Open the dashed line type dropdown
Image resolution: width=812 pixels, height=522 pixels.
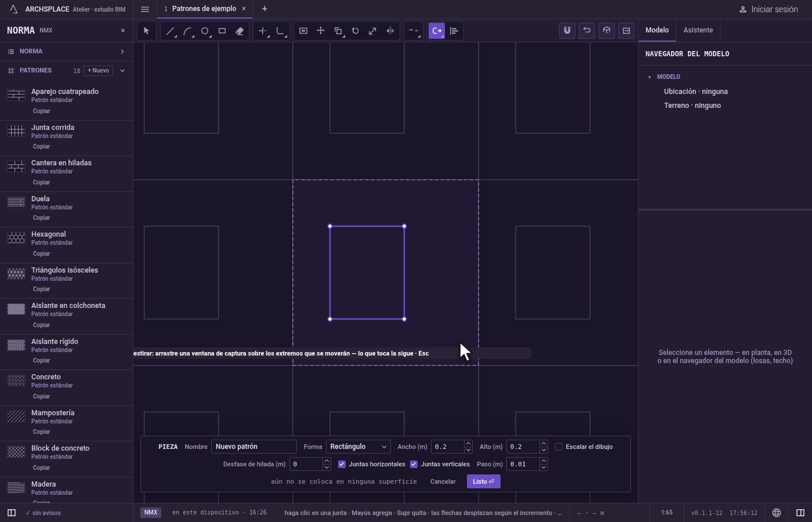(414, 31)
